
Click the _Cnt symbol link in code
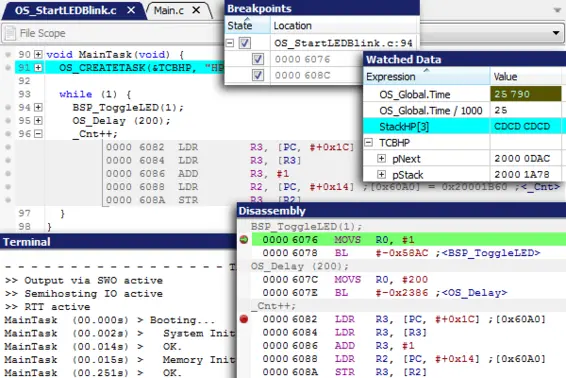pyautogui.click(x=540, y=187)
